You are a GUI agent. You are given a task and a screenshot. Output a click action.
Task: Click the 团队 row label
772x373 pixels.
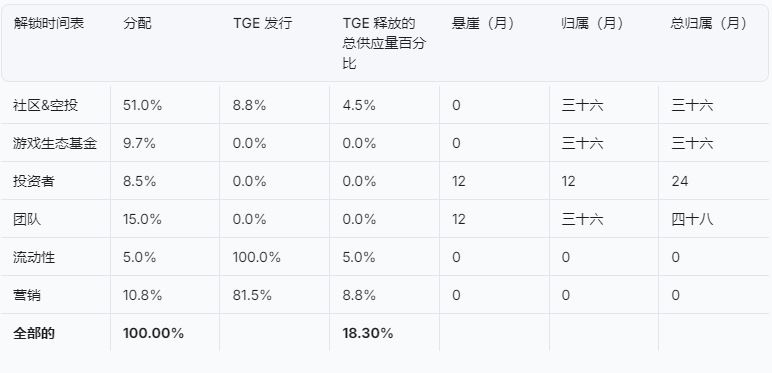click(27, 219)
